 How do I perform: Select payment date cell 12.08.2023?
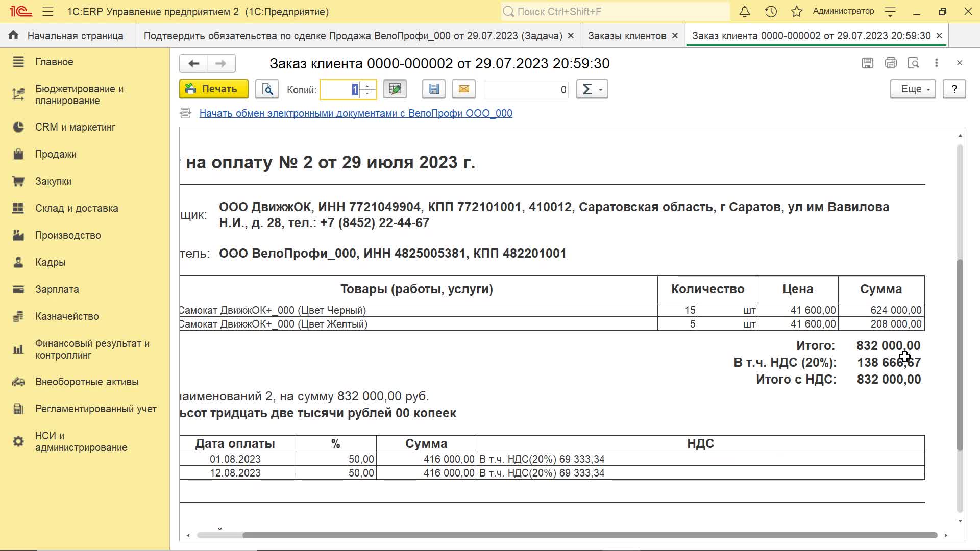coord(238,473)
